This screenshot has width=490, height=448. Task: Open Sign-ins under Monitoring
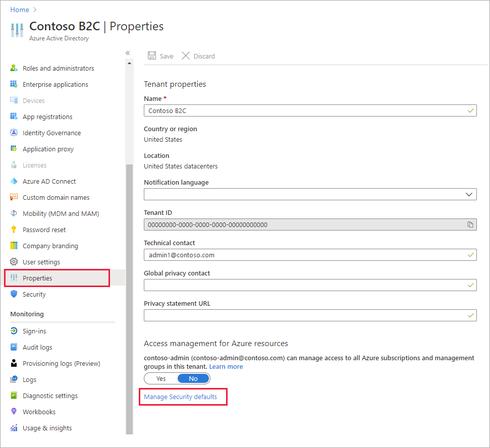coord(34,331)
